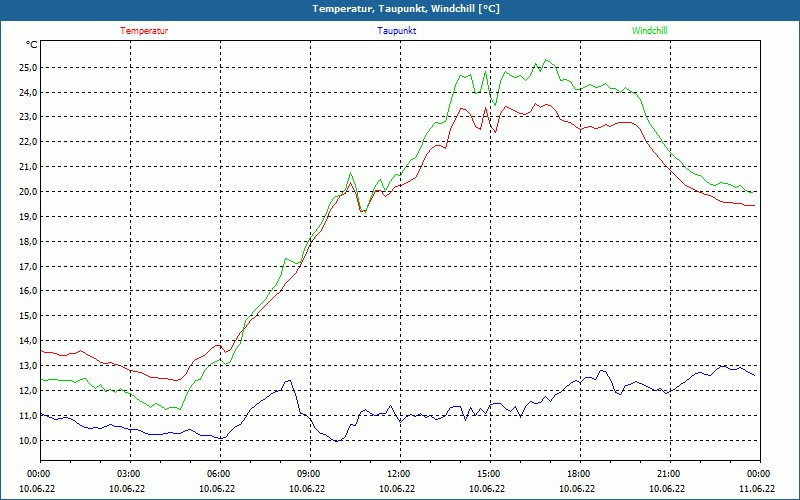This screenshot has height=500, width=800.
Task: Click the 06:00 time axis label
Action: [218, 474]
